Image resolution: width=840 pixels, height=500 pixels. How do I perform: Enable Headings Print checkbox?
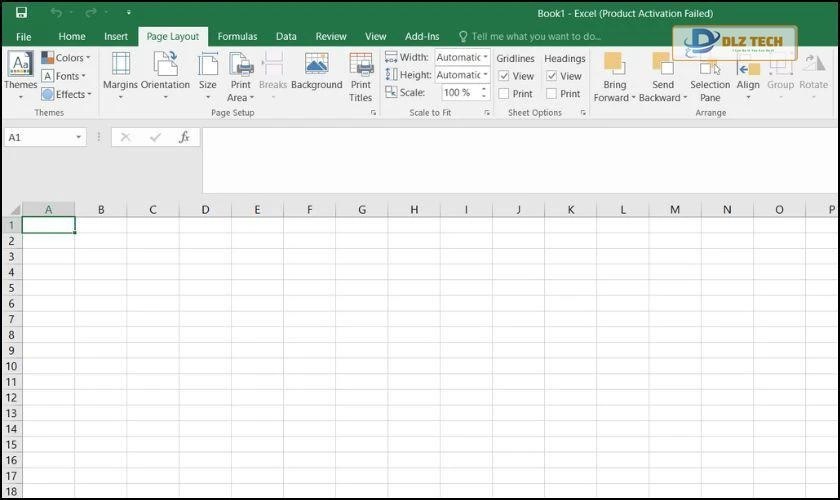click(x=552, y=94)
